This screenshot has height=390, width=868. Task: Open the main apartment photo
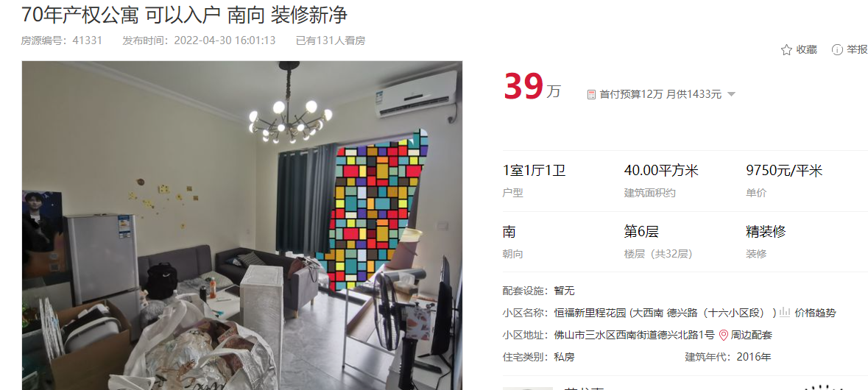tap(242, 225)
